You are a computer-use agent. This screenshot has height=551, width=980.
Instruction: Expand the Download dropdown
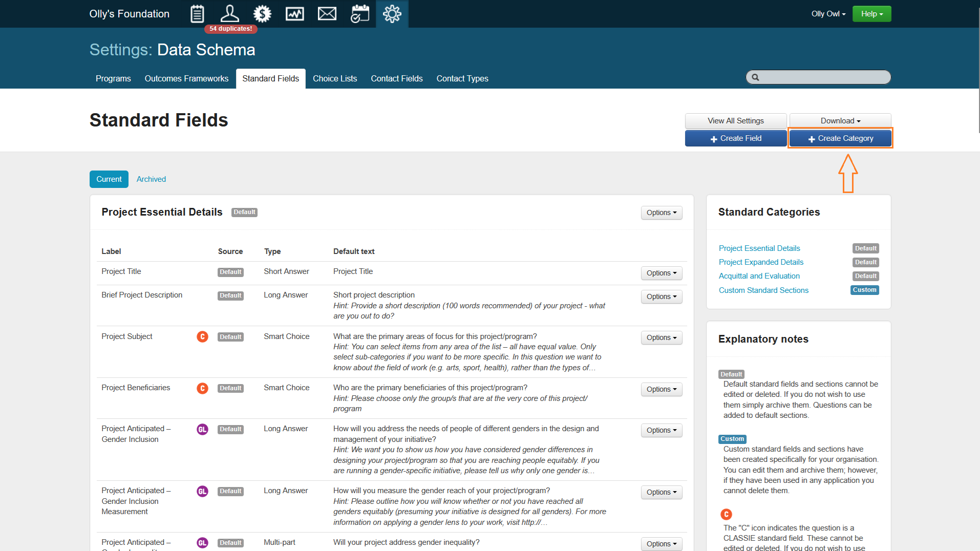pyautogui.click(x=840, y=121)
